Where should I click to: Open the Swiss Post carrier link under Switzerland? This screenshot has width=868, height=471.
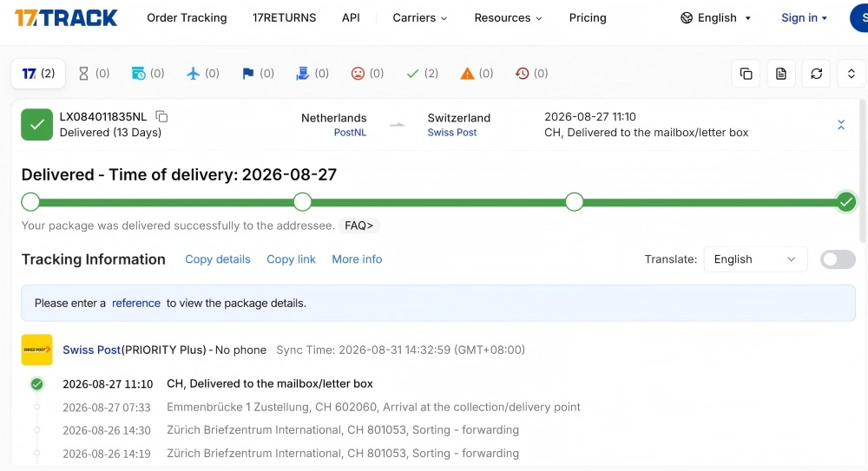(x=451, y=132)
